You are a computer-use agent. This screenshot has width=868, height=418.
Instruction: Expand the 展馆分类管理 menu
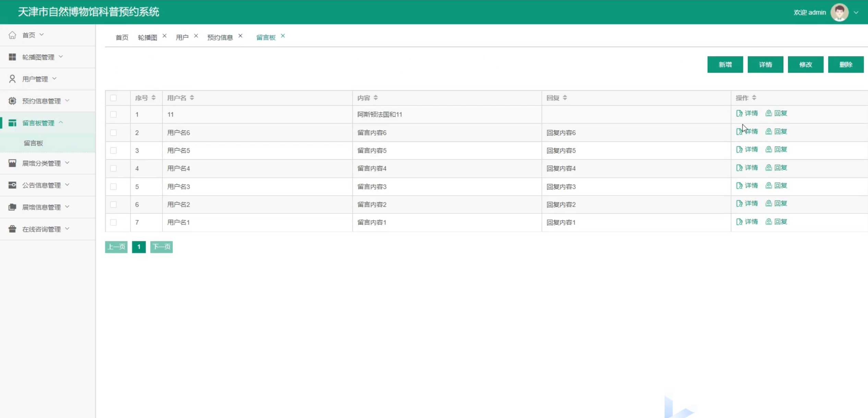(x=41, y=163)
